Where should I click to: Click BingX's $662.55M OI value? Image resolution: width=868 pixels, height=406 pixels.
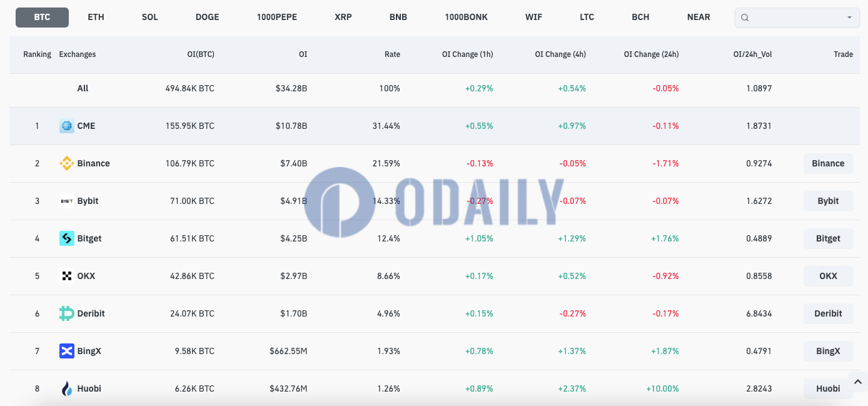click(x=288, y=351)
